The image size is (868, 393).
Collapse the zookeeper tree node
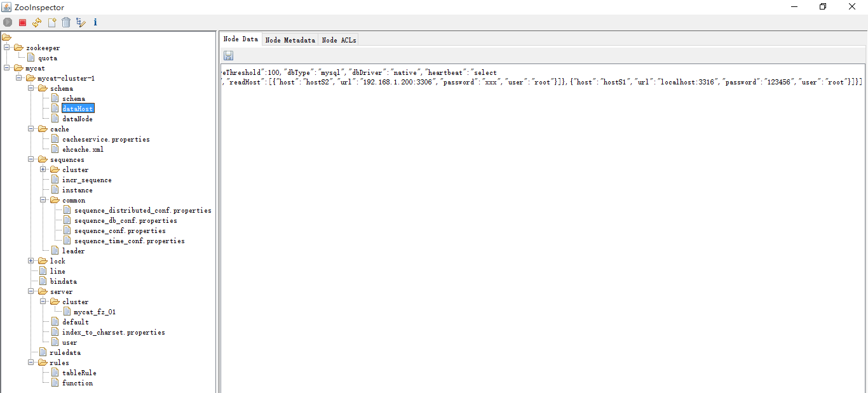click(x=8, y=48)
